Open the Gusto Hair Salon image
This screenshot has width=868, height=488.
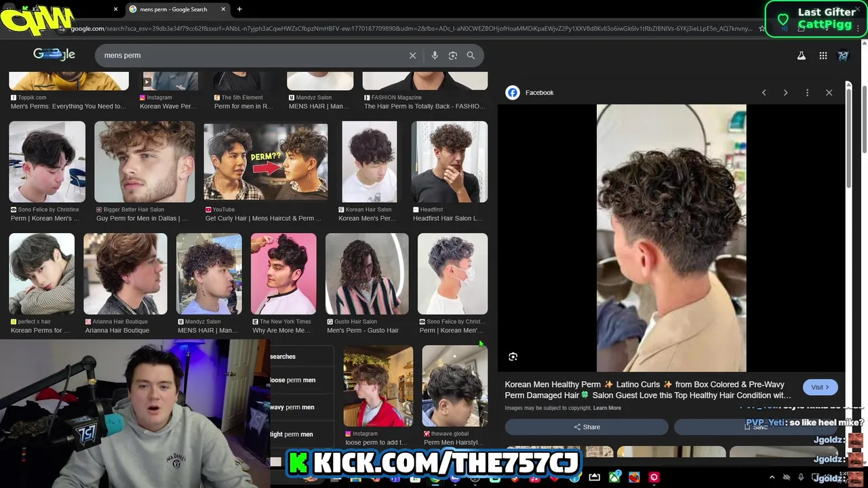coord(367,274)
